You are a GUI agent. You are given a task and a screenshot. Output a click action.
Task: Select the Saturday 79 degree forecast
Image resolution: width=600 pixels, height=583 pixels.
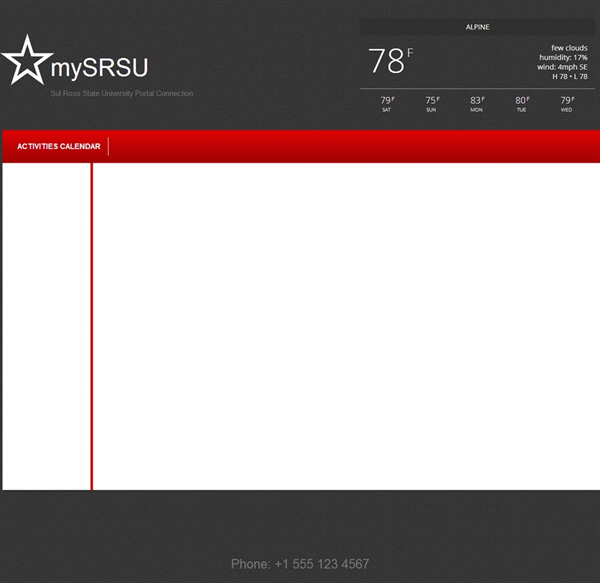(387, 103)
